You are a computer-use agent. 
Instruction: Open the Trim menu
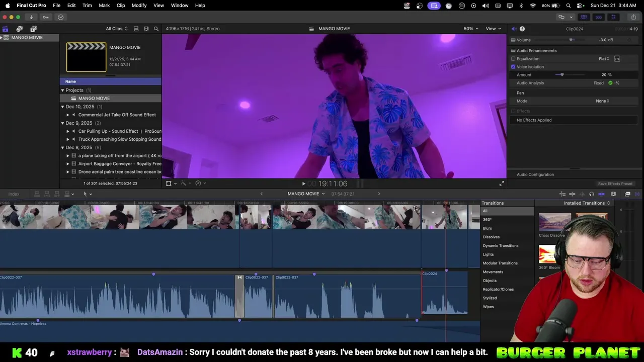[x=87, y=6]
